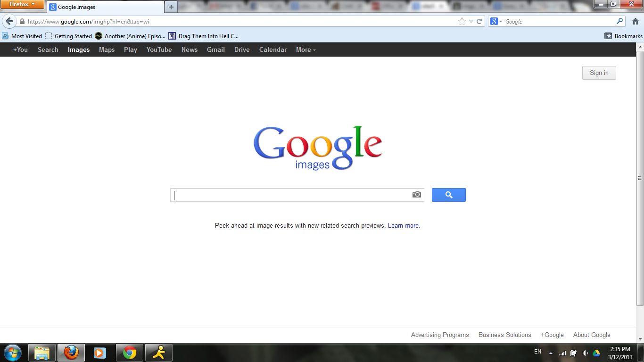Click the camera search-by-image icon
644x362 pixels.
[x=417, y=195]
